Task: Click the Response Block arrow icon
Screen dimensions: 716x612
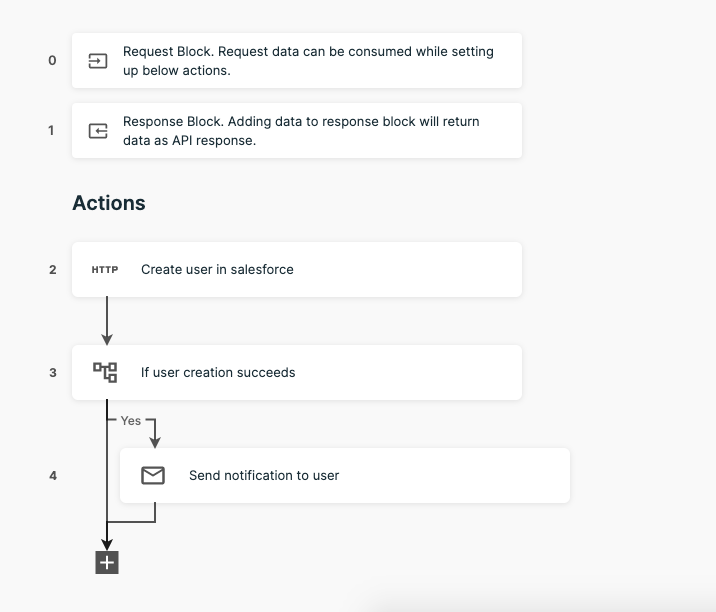Action: pos(97,131)
